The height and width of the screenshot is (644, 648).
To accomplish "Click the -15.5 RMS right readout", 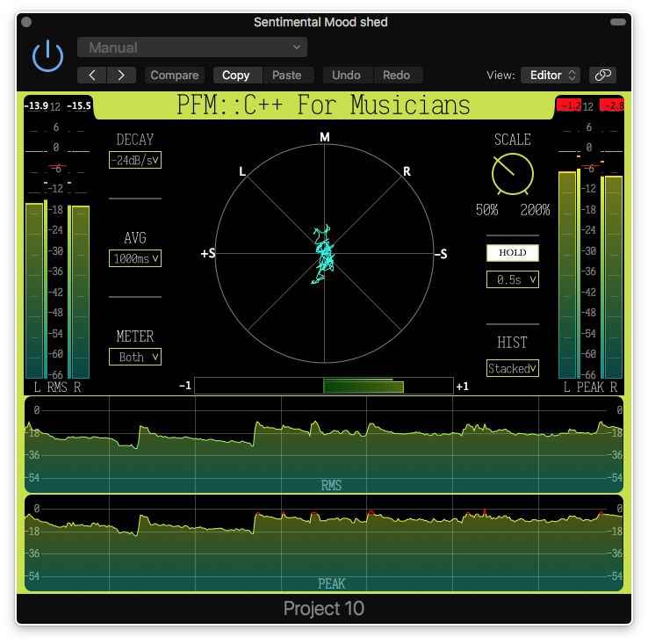I will (x=79, y=106).
